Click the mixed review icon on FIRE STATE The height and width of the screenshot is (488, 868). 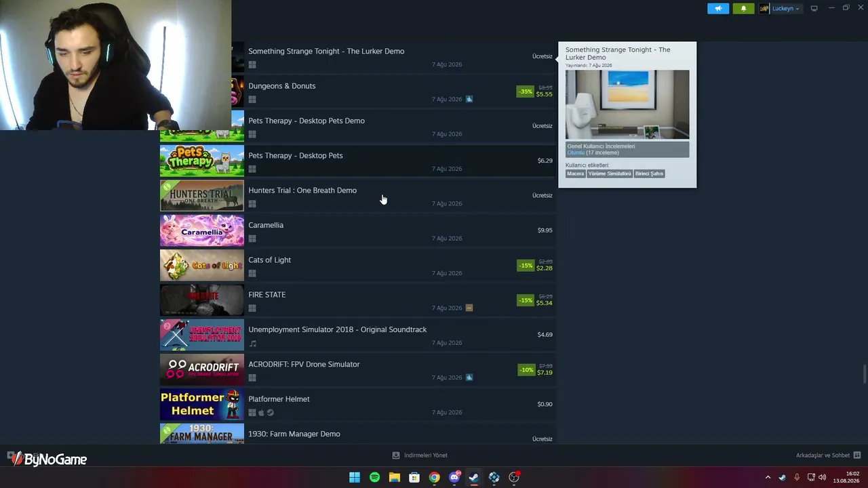469,308
